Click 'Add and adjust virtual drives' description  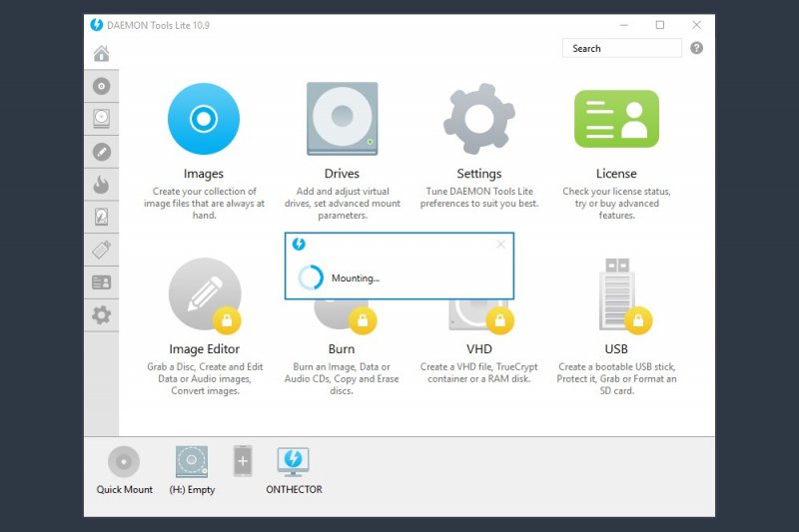[x=343, y=204]
